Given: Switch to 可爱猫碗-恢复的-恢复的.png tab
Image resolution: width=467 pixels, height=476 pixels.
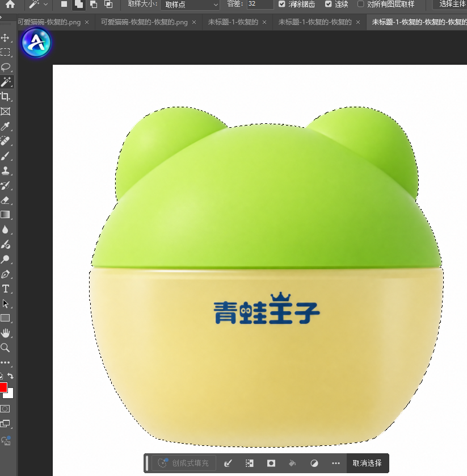Looking at the screenshot, I should 144,22.
